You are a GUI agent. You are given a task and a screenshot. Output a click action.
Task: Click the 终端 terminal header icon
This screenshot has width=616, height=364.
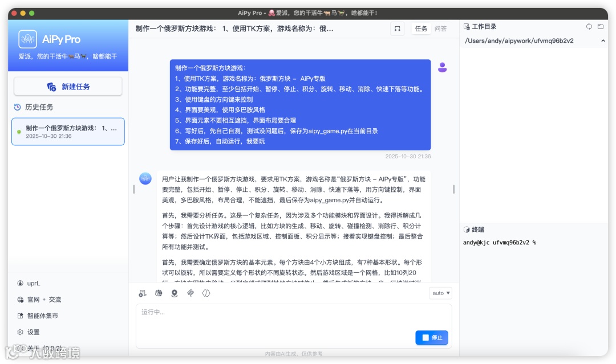coord(467,230)
